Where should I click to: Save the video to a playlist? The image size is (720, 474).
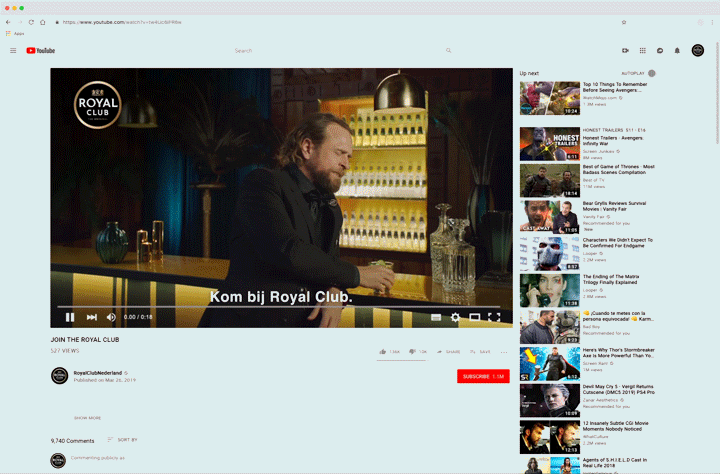480,352
